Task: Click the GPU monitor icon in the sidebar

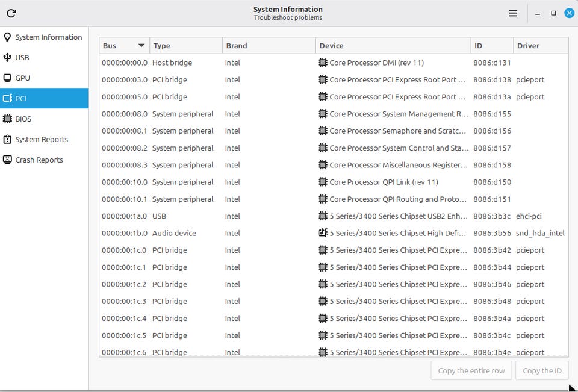Action: (7, 78)
